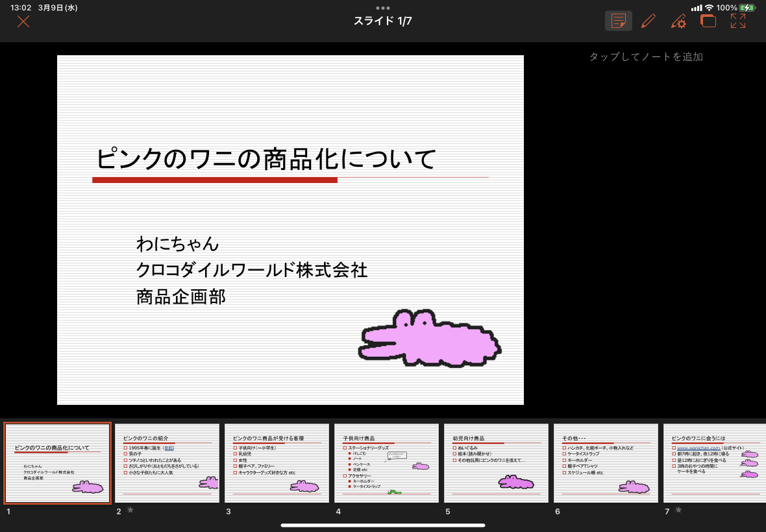Viewport: 766px width, 532px height.
Task: Tap the star icon under slide 2
Action: [x=130, y=510]
